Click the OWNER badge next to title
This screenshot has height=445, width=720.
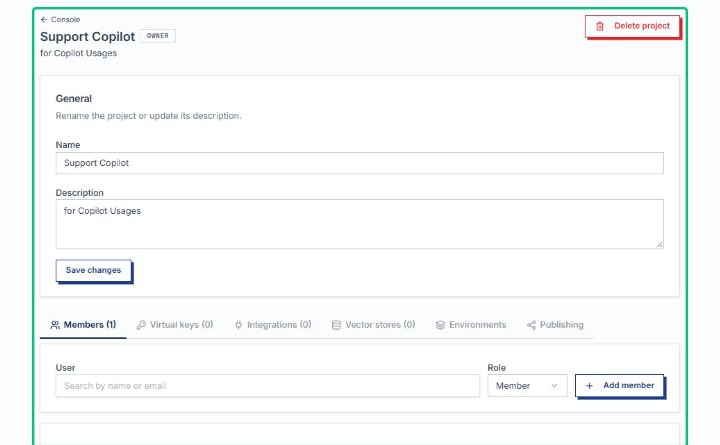[x=158, y=36]
